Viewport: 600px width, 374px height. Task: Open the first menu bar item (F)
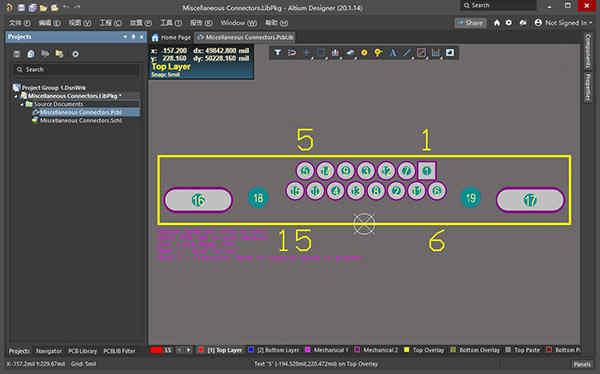[20, 23]
